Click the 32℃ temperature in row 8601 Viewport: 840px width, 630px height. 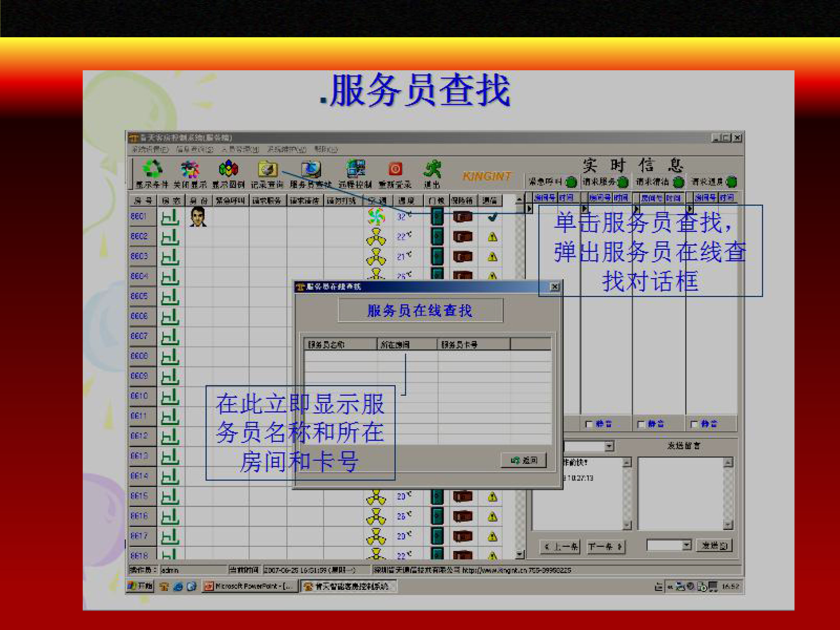[404, 216]
